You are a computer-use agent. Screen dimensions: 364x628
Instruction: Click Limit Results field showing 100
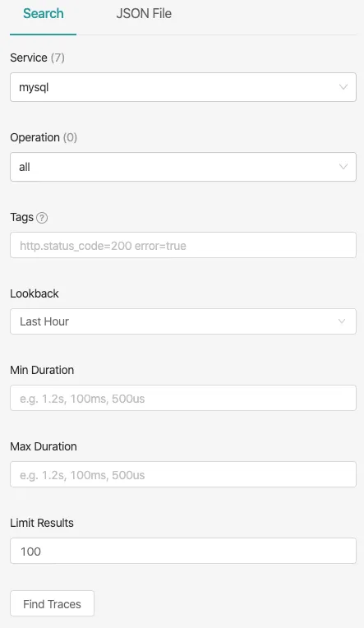tap(183, 551)
